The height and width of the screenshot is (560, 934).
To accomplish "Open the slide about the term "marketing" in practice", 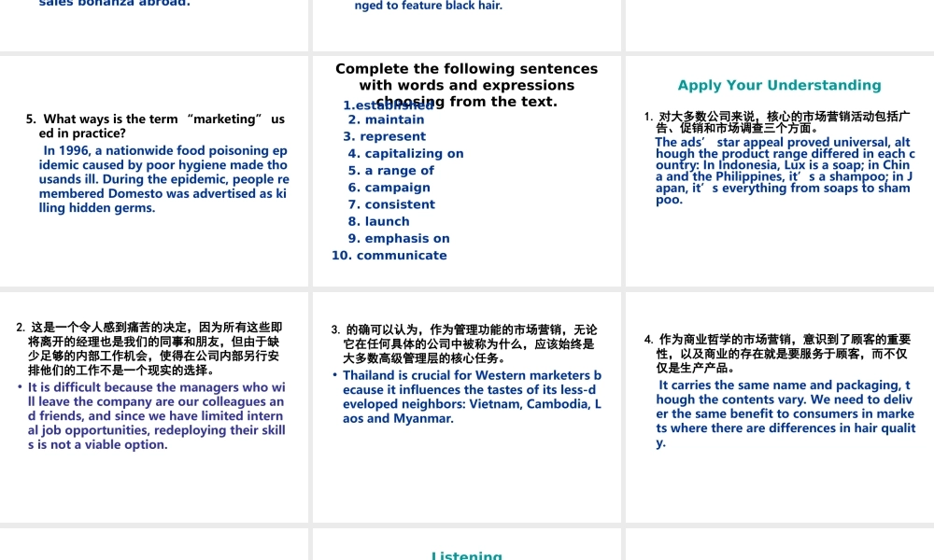I will point(155,126).
